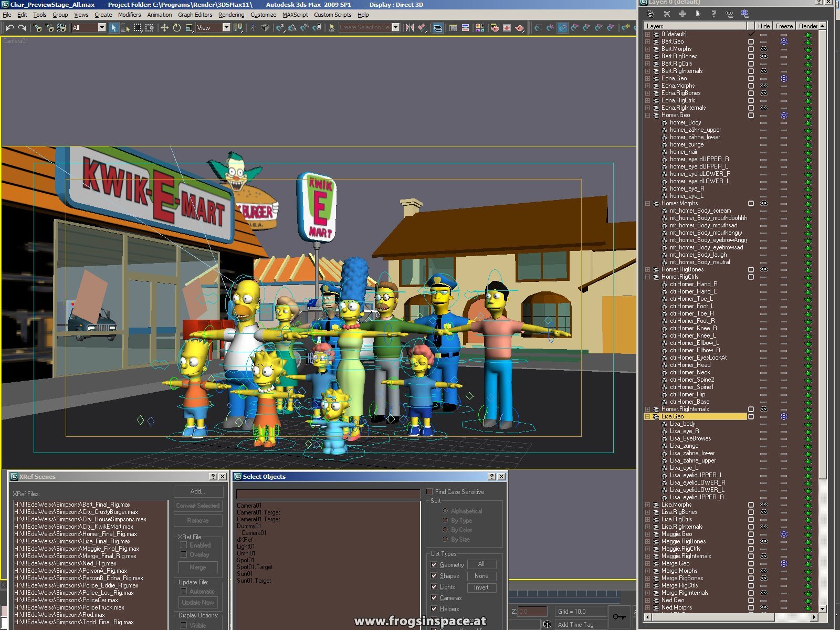Toggle render teapot for Homer.Geo layer
The height and width of the screenshot is (630, 840).
click(x=808, y=115)
